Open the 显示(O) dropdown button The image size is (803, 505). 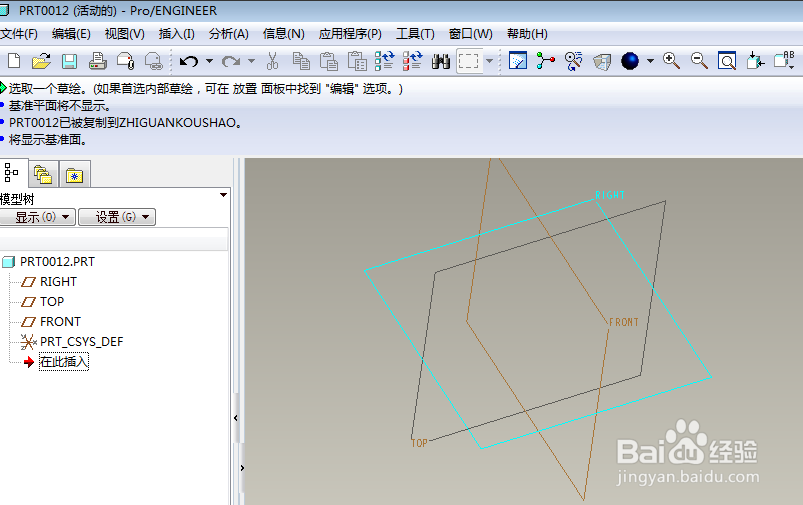[38, 217]
